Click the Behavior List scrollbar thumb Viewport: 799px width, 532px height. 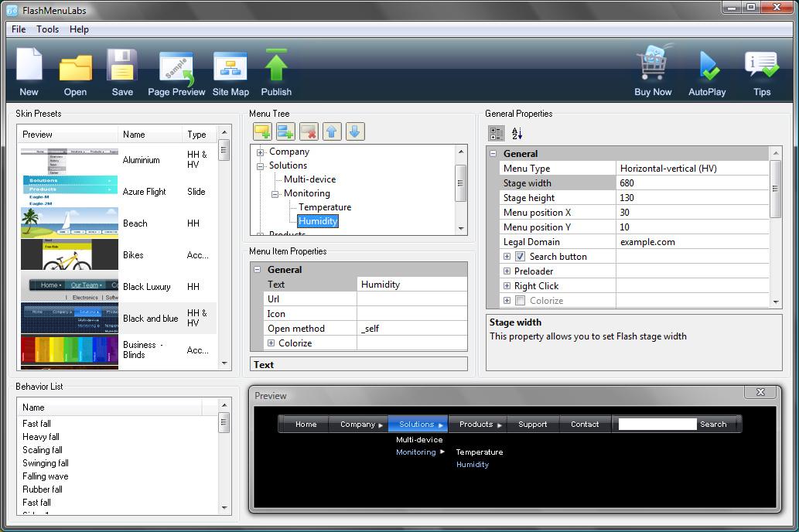[224, 422]
